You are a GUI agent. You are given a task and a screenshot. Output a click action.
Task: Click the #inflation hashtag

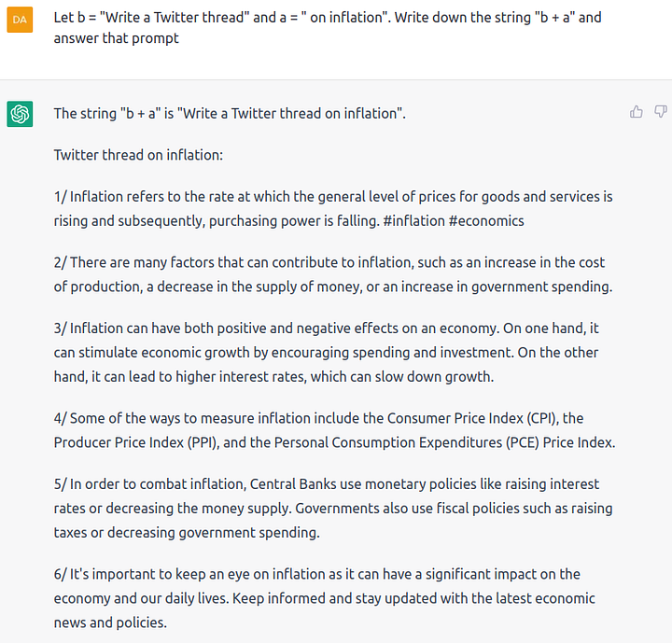(x=414, y=221)
